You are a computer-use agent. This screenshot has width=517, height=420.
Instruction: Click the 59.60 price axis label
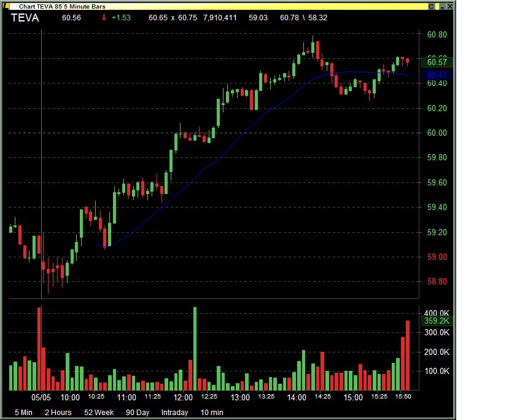pos(437,182)
